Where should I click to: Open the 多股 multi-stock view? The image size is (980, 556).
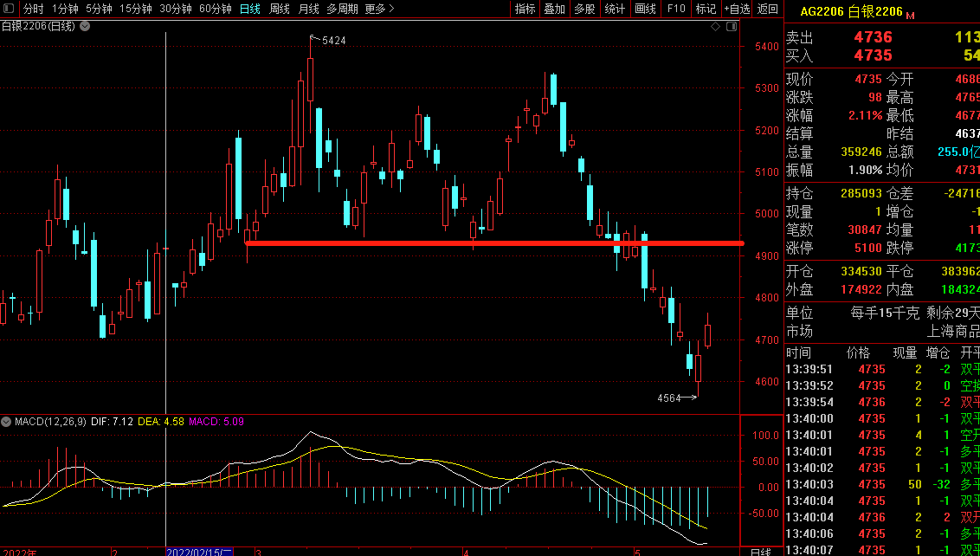click(x=584, y=9)
